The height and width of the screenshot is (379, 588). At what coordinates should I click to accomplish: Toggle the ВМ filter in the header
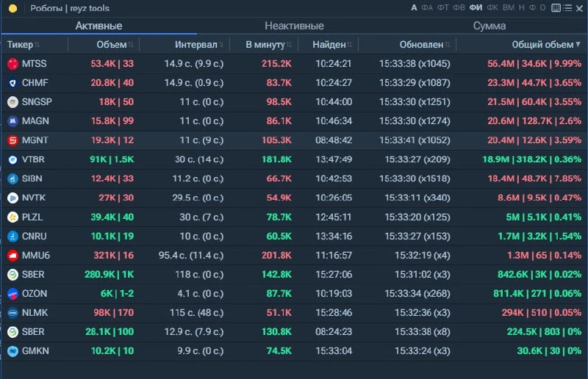[x=509, y=8]
